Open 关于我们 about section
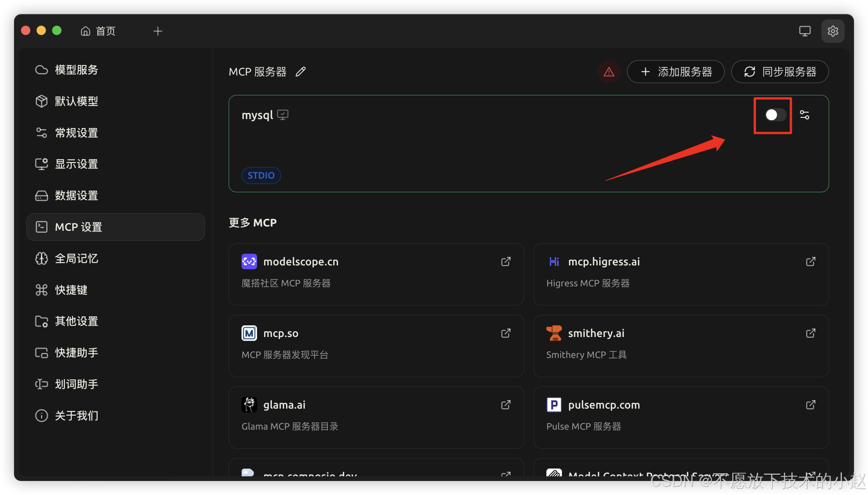 115,416
